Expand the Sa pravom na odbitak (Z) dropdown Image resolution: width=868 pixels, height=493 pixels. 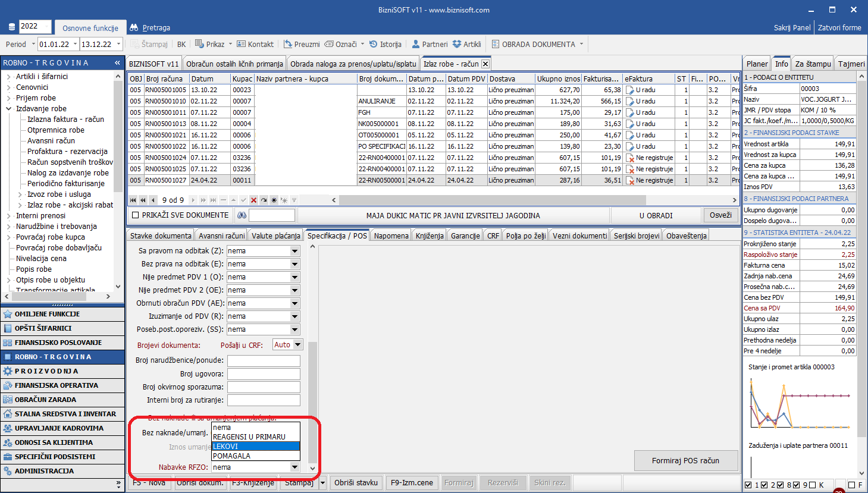[294, 251]
